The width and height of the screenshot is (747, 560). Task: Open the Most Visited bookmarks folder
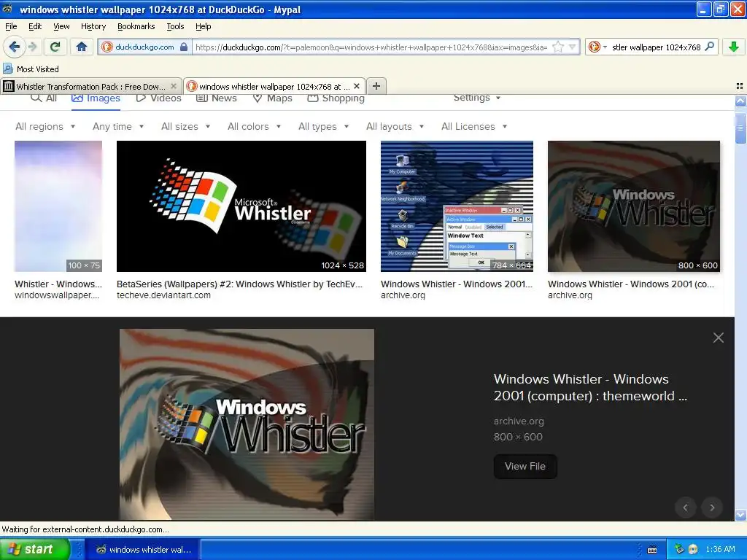(x=31, y=69)
